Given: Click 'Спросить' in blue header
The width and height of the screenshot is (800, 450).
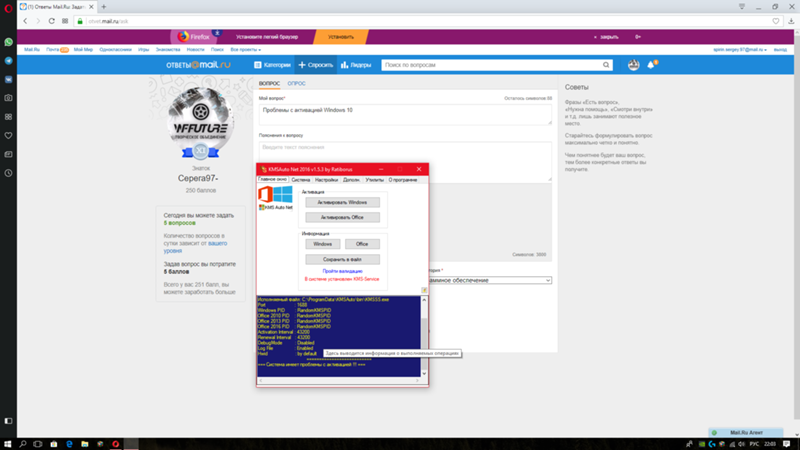Looking at the screenshot, I should click(315, 65).
